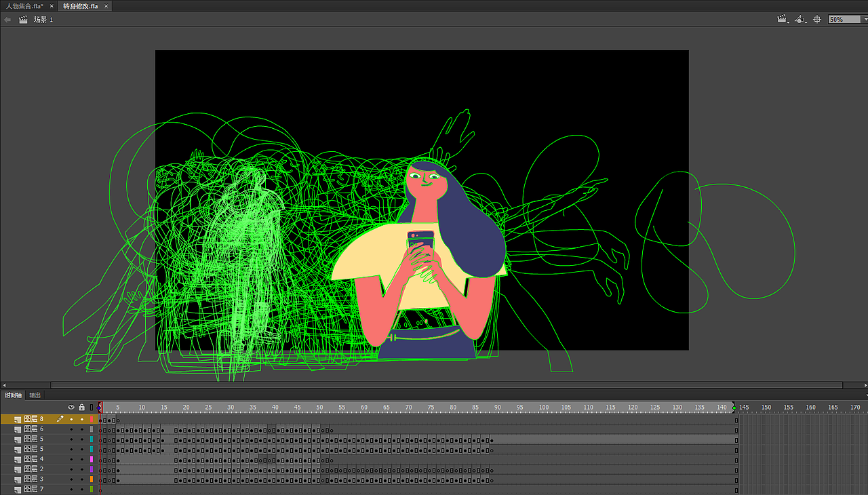The height and width of the screenshot is (495, 868).
Task: Click the layer page icon of 图层 8
Action: tap(18, 419)
